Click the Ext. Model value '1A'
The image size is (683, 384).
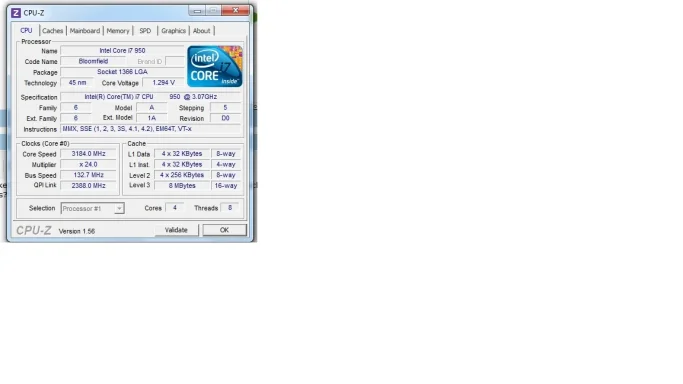pos(152,118)
